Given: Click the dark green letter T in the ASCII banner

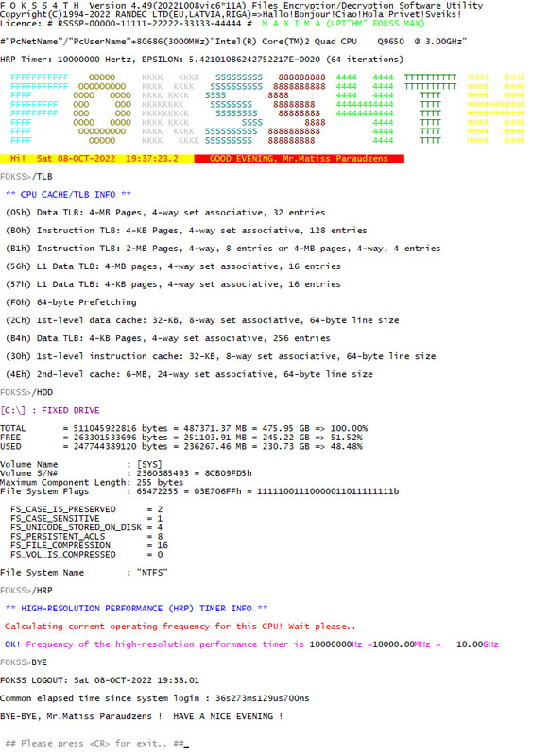Looking at the screenshot, I should (431, 109).
